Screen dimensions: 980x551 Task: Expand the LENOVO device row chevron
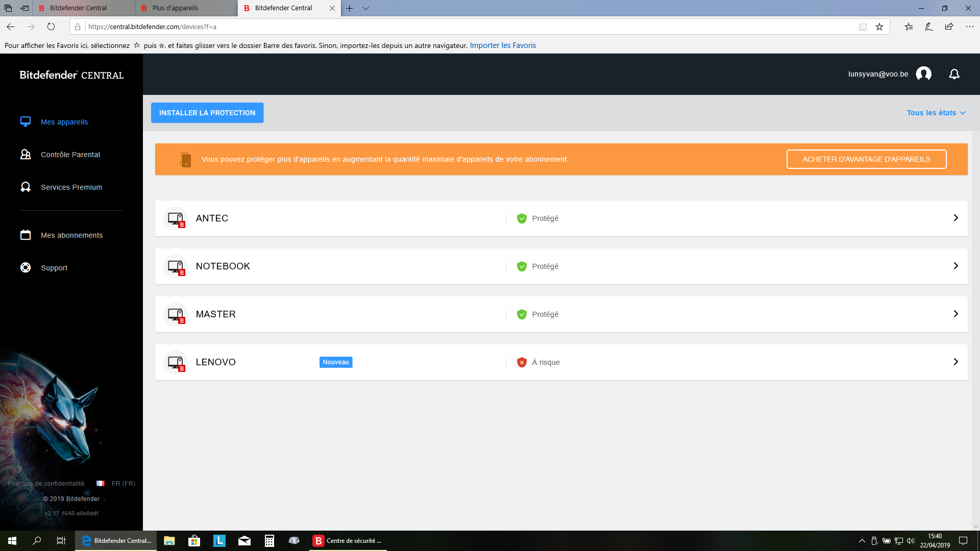(x=955, y=362)
